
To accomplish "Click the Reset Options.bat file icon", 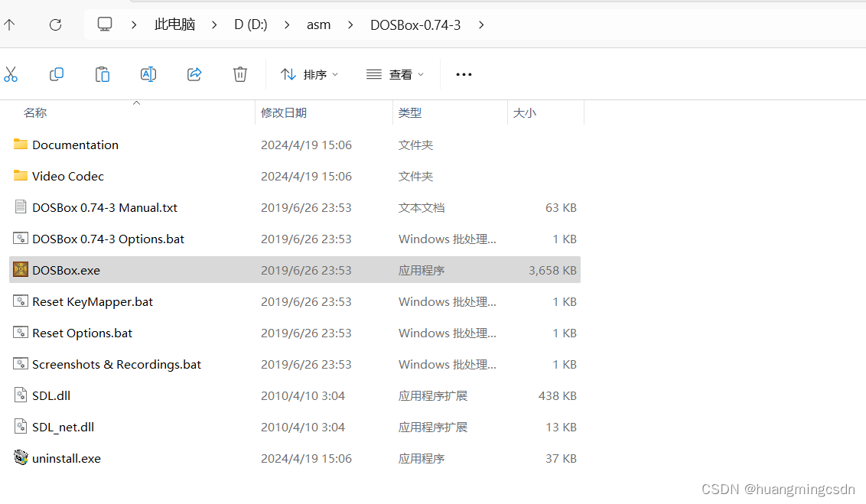I will tap(21, 333).
